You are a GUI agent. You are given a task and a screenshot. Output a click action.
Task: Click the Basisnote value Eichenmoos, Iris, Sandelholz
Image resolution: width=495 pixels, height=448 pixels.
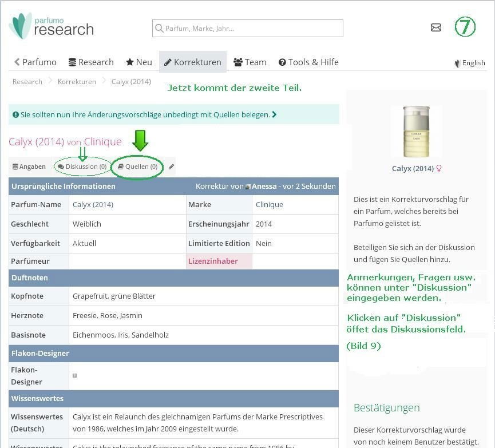(121, 335)
